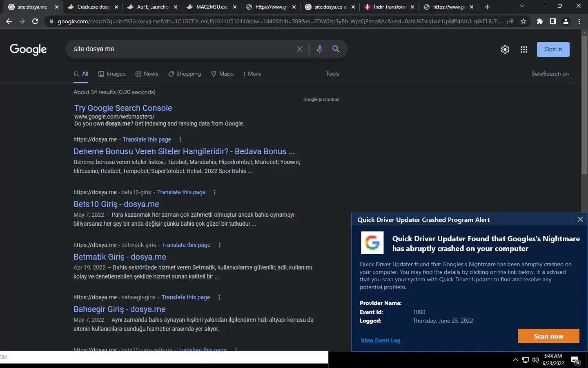
Task: Click the SafeSearch on setting
Action: tap(550, 74)
